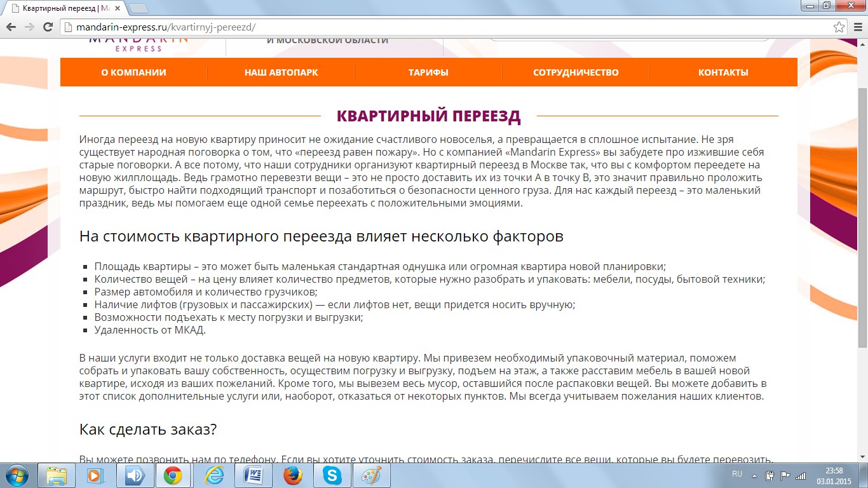Select the Квартирный переезд browser tab
This screenshot has height=488, width=868.
(65, 8)
